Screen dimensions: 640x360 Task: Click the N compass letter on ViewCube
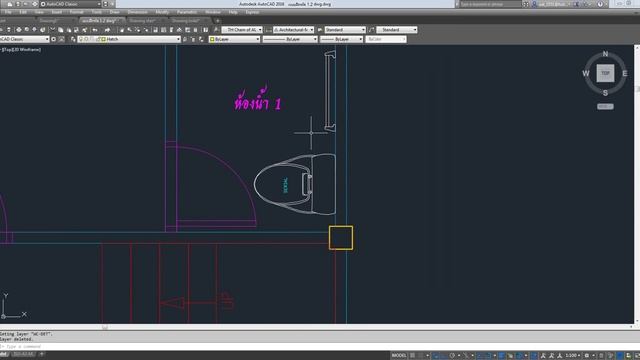point(605,53)
